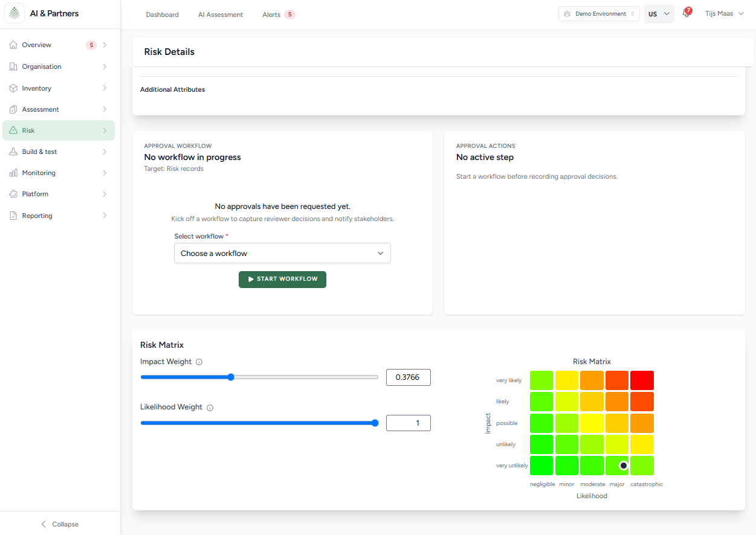Image resolution: width=756 pixels, height=535 pixels.
Task: Click the black risk marker dot in matrix
Action: (x=624, y=466)
